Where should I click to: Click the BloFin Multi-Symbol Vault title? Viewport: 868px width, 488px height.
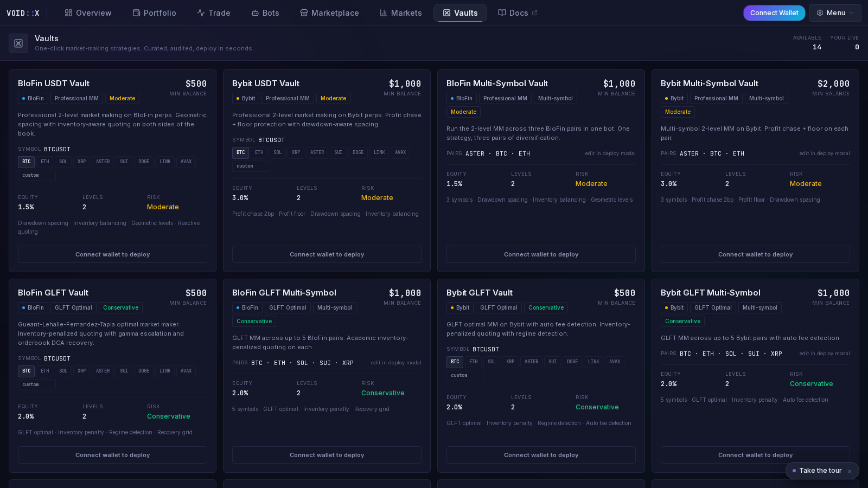(x=497, y=84)
